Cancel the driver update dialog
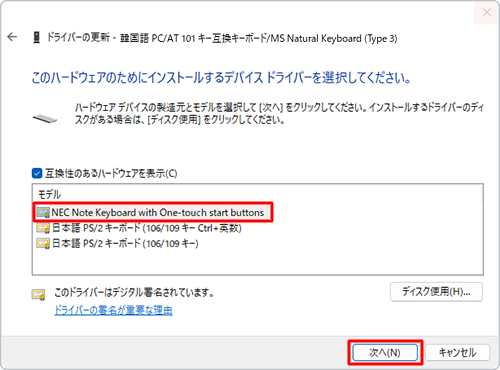 click(x=457, y=353)
